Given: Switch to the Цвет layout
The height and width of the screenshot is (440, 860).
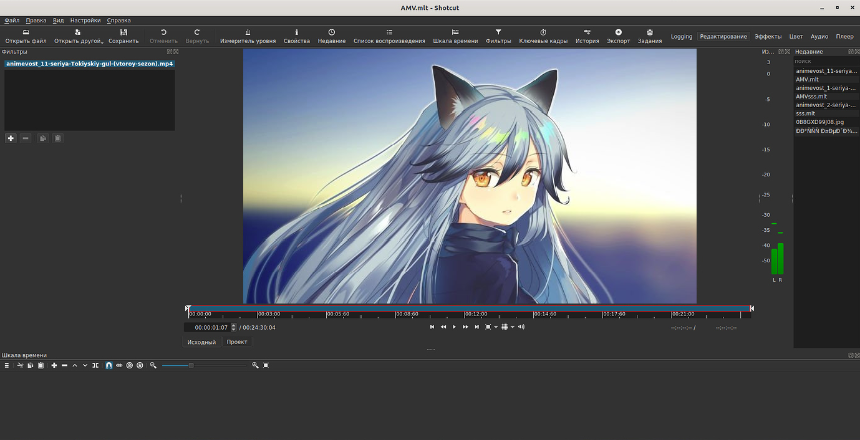Looking at the screenshot, I should 796,36.
